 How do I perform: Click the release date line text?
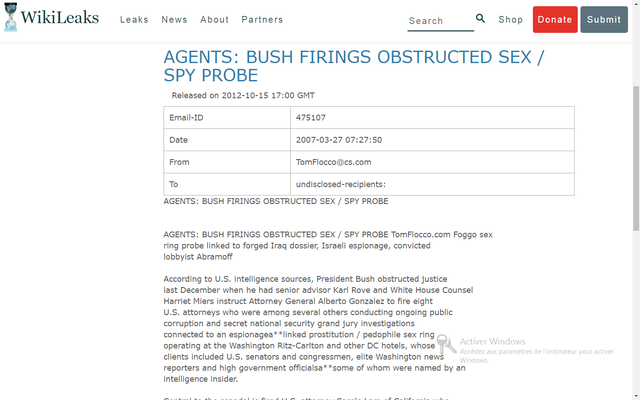(243, 96)
